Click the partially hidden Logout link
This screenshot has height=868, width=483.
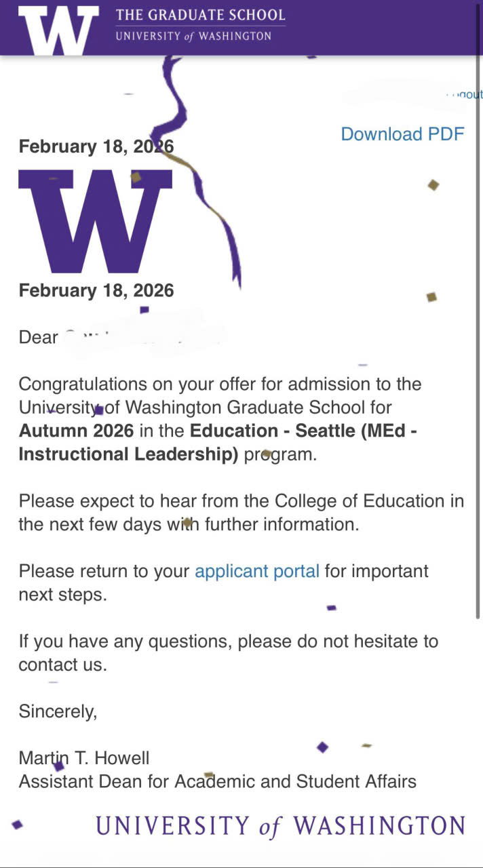[467, 94]
